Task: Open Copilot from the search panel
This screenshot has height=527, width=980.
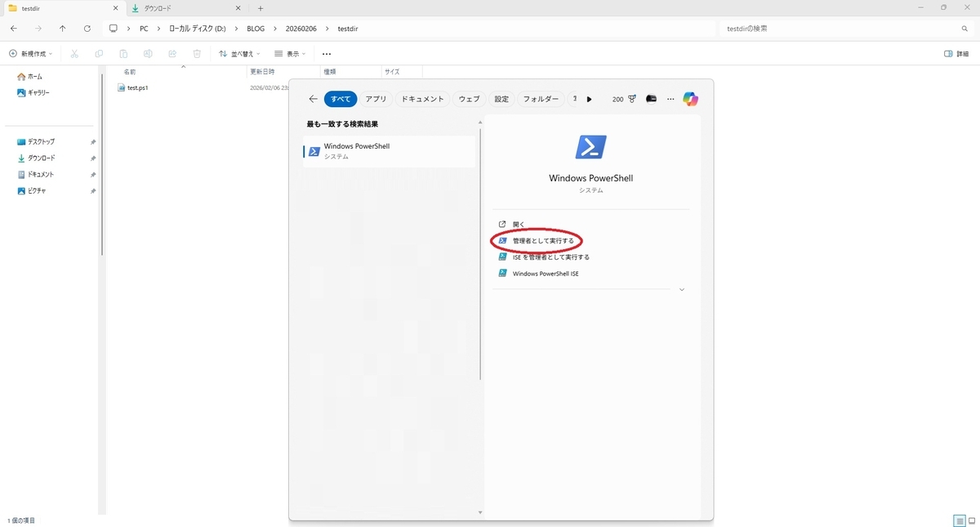Action: coord(691,99)
